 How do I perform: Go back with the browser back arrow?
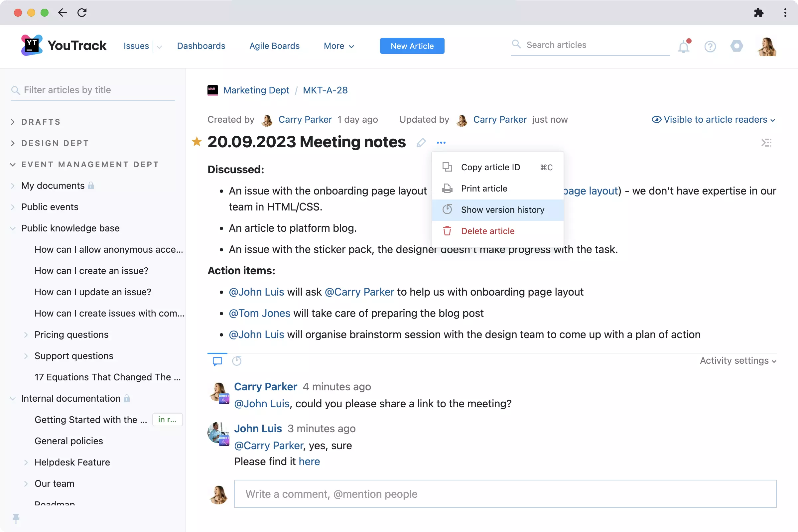click(63, 13)
